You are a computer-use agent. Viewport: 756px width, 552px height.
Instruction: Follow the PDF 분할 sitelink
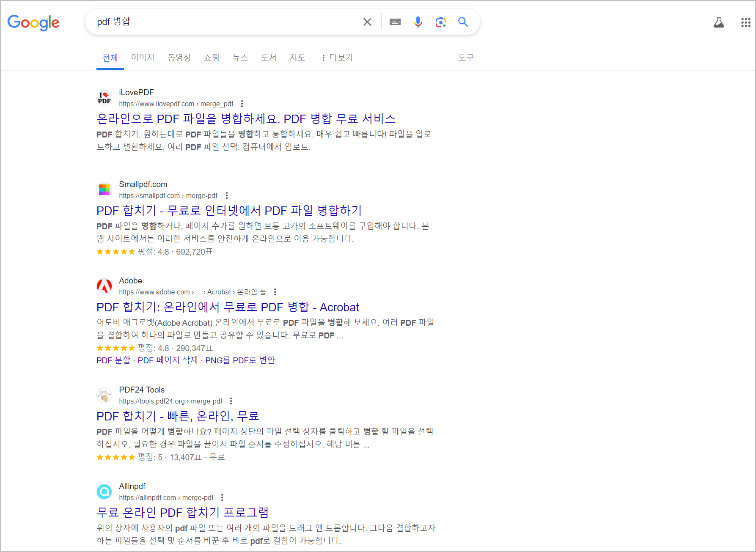coord(113,360)
